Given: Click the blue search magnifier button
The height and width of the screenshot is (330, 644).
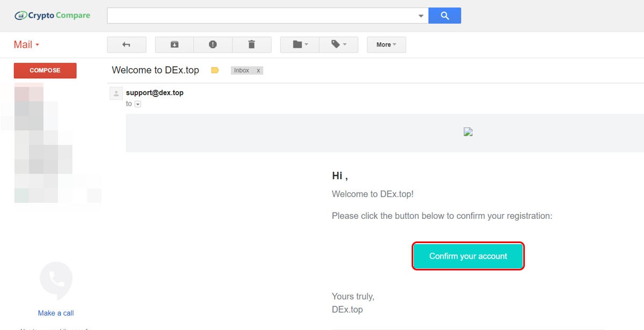Looking at the screenshot, I should (x=445, y=16).
